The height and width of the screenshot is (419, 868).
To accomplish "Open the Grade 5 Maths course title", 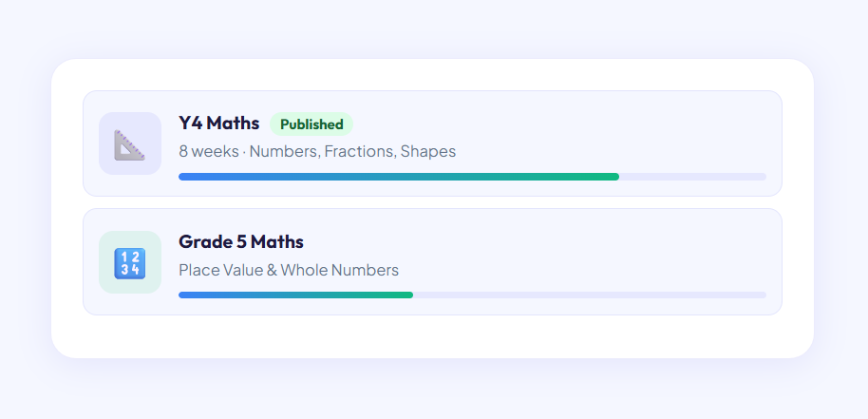I will [x=241, y=241].
